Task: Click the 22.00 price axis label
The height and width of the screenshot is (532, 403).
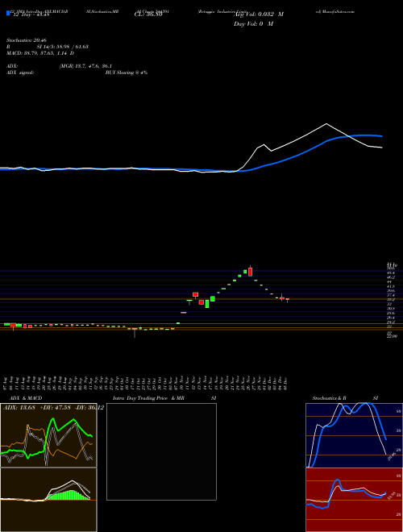Action: [x=392, y=336]
